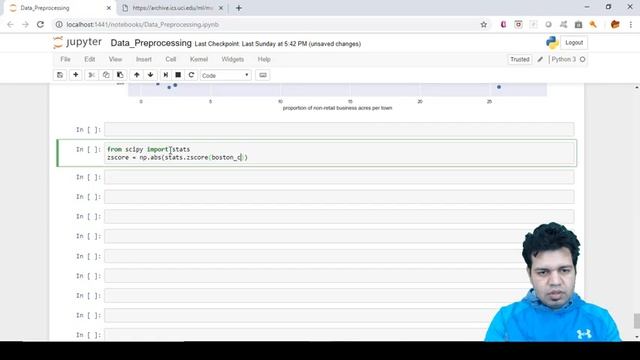640x360 pixels.
Task: Open the Insert menu
Action: tap(144, 59)
